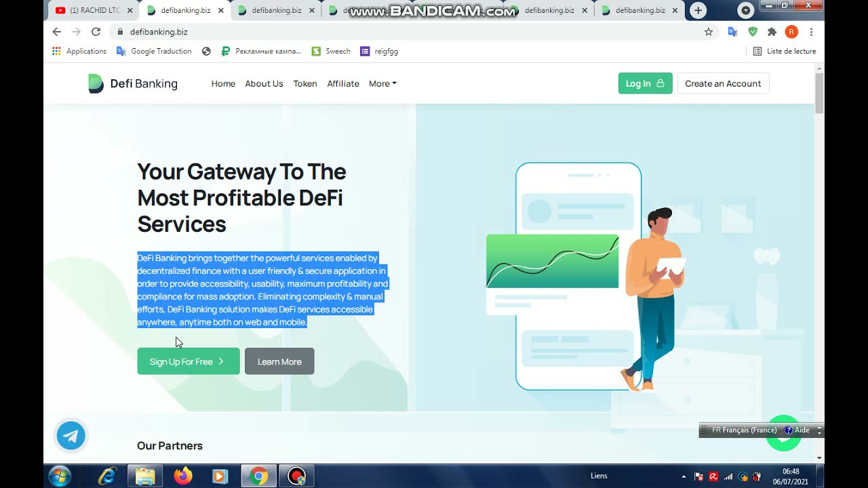Bookmark this page with the star icon

(x=709, y=32)
